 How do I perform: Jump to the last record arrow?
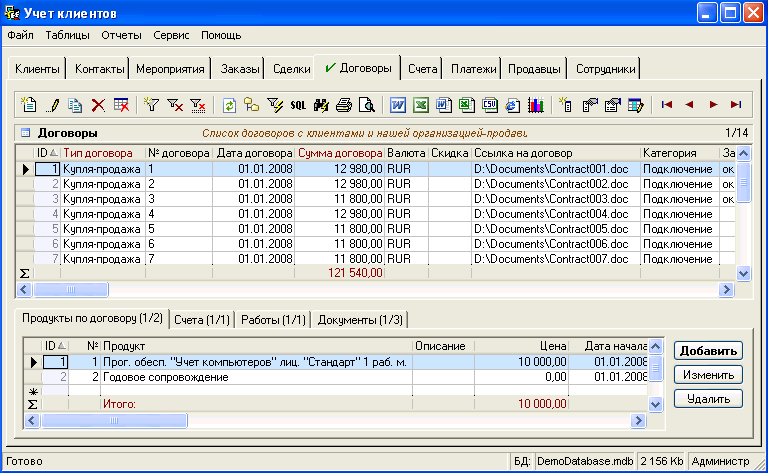point(736,104)
